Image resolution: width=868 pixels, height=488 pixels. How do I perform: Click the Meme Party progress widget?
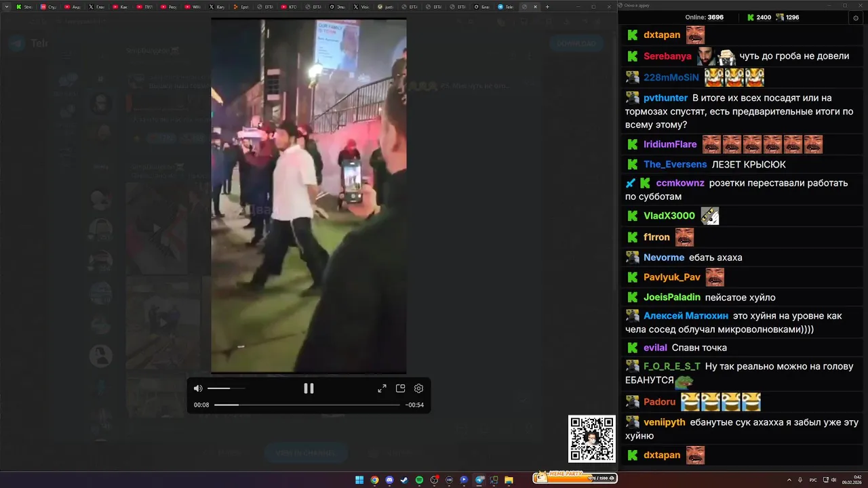tap(574, 478)
